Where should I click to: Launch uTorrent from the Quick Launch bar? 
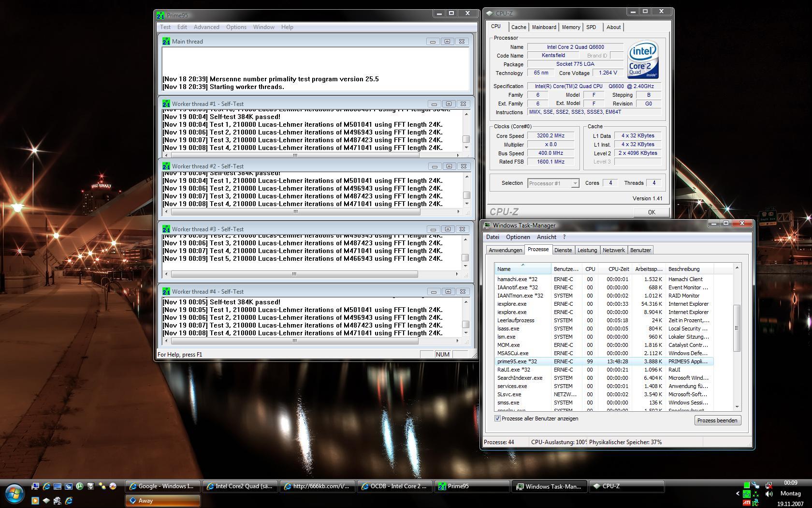(80, 486)
